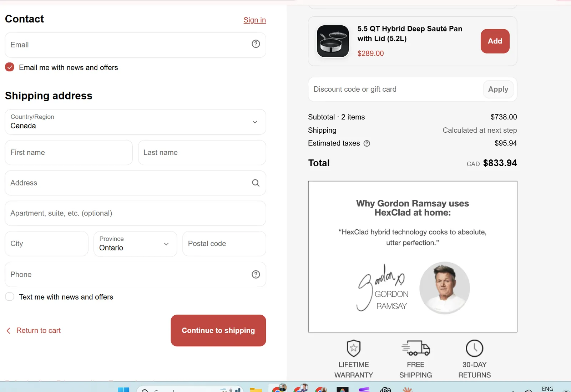Screen dimensions: 571x392
Task: Add the 5.5 QT Sauté Pan to order
Action: 495,41
